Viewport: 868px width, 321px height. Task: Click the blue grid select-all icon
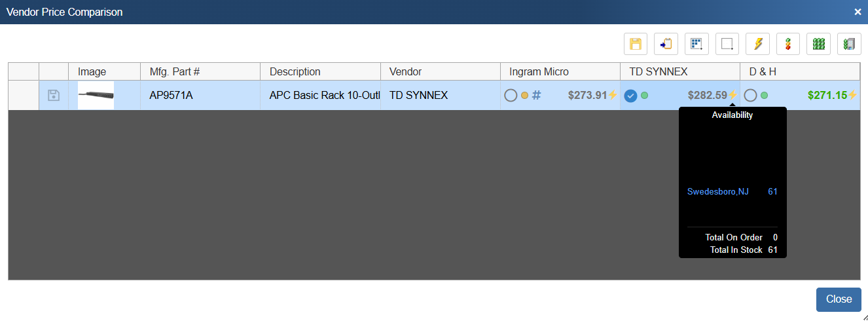click(696, 44)
